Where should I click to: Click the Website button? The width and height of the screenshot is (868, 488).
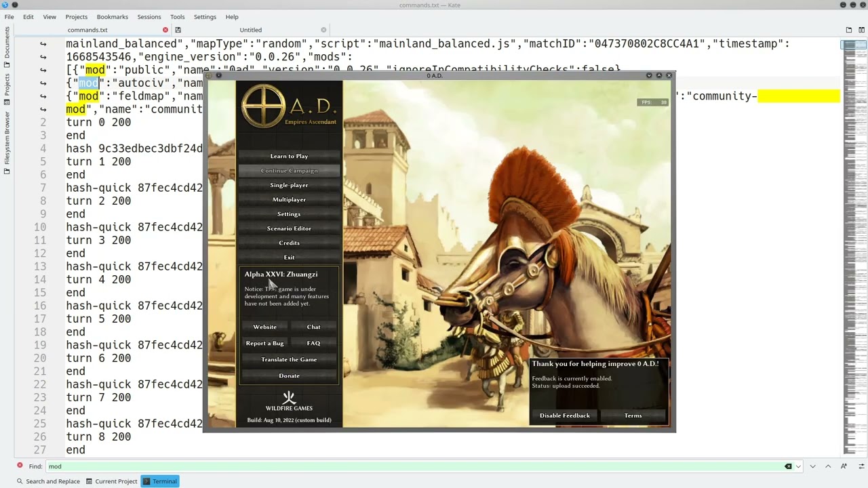[x=264, y=327]
